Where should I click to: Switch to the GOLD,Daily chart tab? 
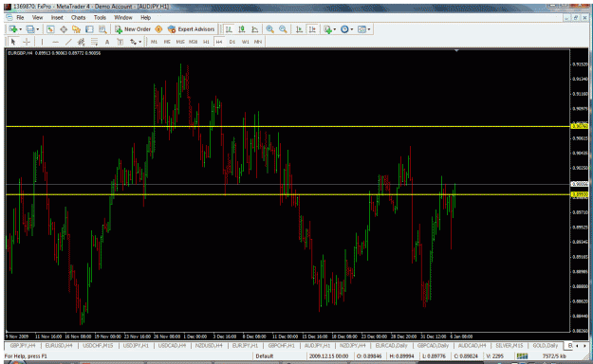pyautogui.click(x=545, y=346)
